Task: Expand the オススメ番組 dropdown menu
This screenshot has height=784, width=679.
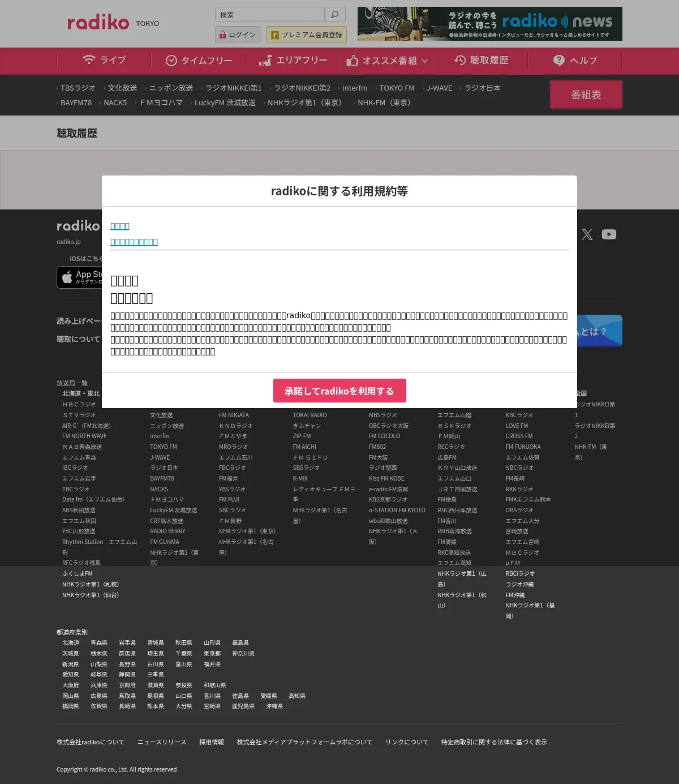Action: click(387, 61)
